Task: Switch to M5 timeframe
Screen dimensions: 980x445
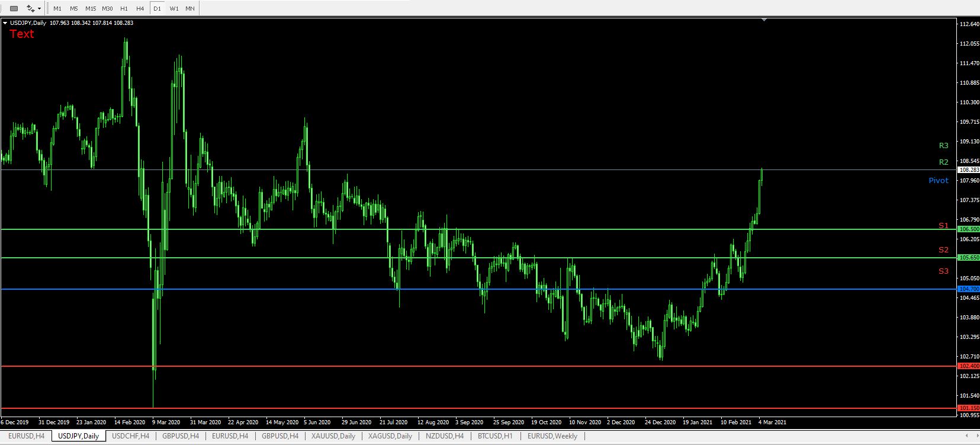Action: coord(73,8)
